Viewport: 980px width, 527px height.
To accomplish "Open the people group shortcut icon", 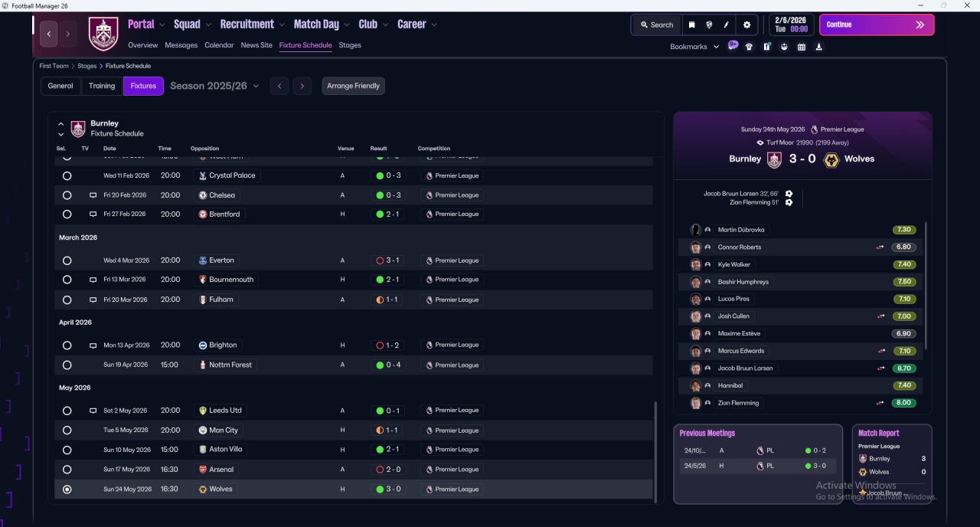I will (x=784, y=47).
